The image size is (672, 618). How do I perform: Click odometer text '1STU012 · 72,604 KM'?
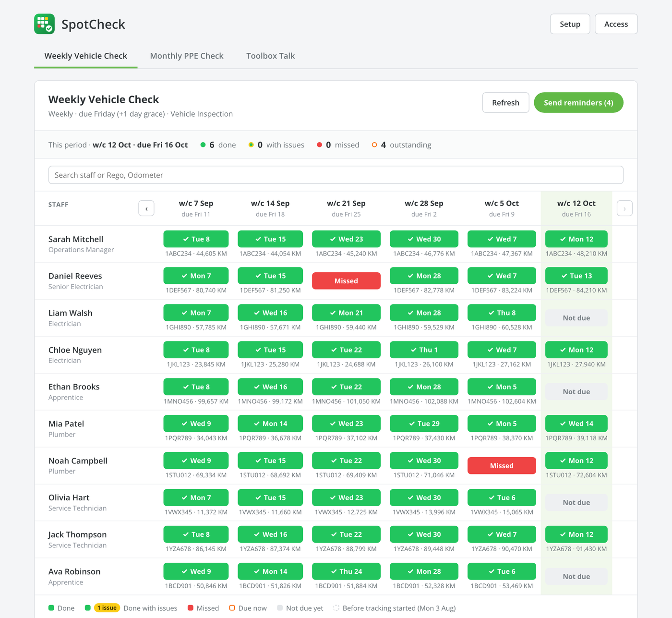click(576, 475)
